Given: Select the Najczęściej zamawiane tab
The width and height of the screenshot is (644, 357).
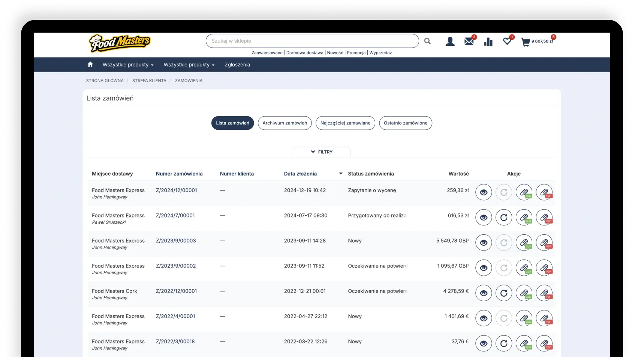Looking at the screenshot, I should (345, 123).
